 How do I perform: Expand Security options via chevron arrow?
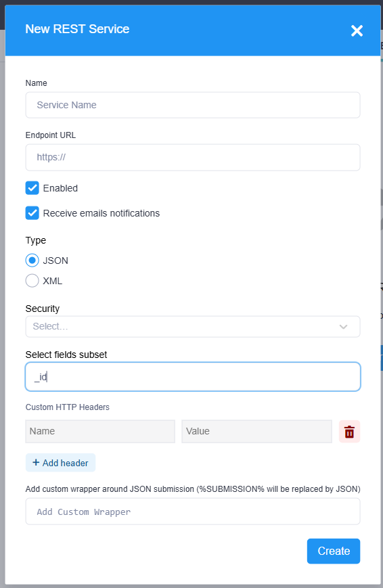(x=343, y=327)
